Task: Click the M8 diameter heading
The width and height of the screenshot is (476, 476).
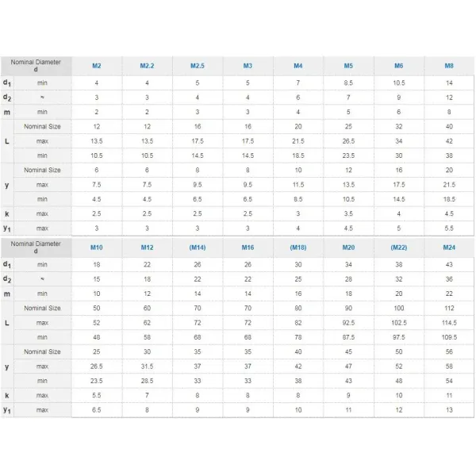Action: (x=449, y=66)
